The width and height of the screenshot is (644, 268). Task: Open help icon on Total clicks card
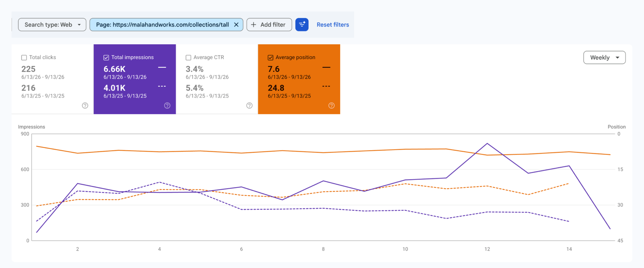point(85,105)
